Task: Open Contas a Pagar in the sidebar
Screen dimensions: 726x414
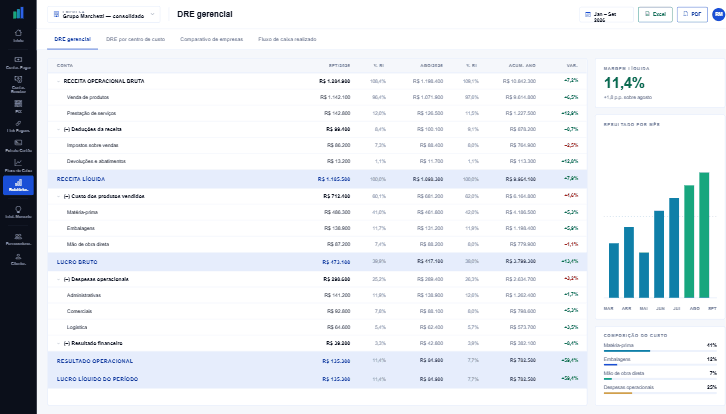Action: [x=18, y=63]
